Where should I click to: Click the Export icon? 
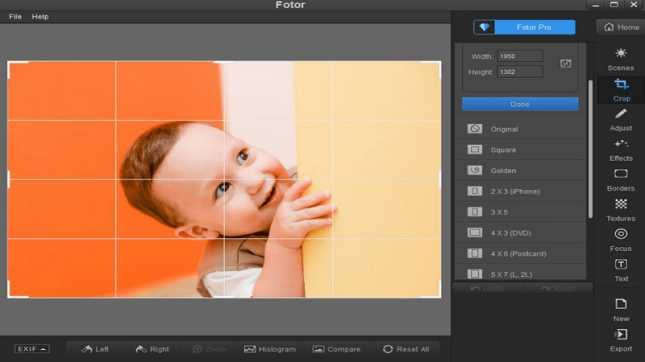[x=621, y=334]
